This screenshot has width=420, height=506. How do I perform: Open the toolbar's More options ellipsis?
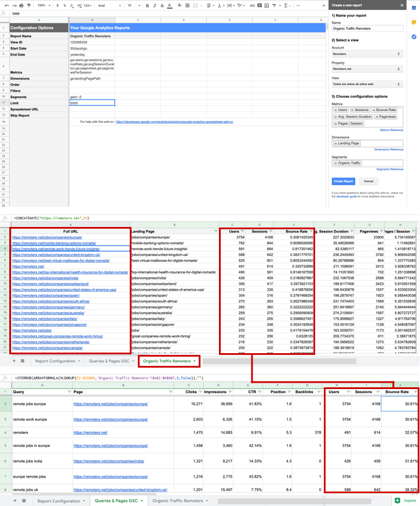coord(298,5)
